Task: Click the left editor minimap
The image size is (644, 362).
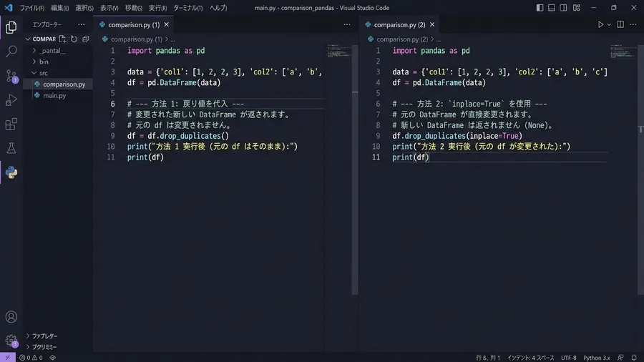Action: click(x=339, y=52)
